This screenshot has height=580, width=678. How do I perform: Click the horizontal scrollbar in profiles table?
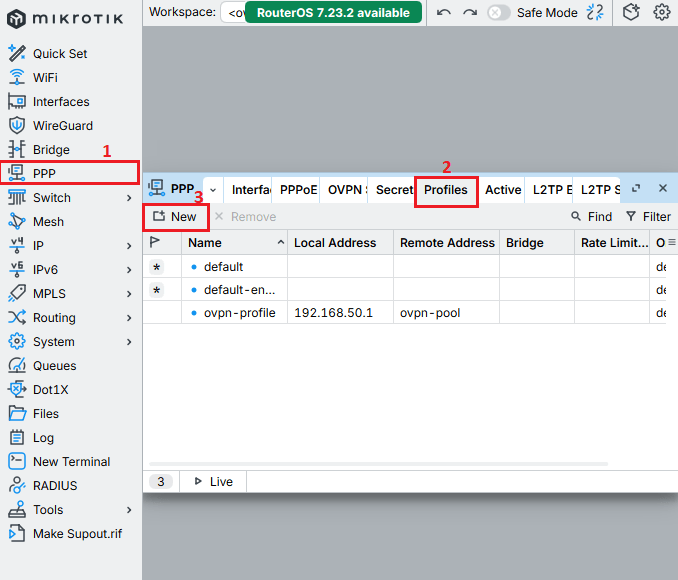tap(378, 464)
